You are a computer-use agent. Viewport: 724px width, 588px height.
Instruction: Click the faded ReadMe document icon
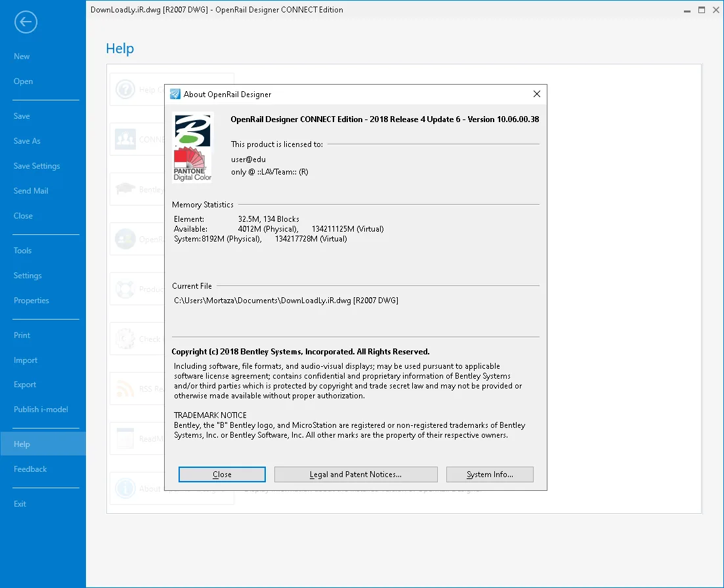tap(125, 438)
